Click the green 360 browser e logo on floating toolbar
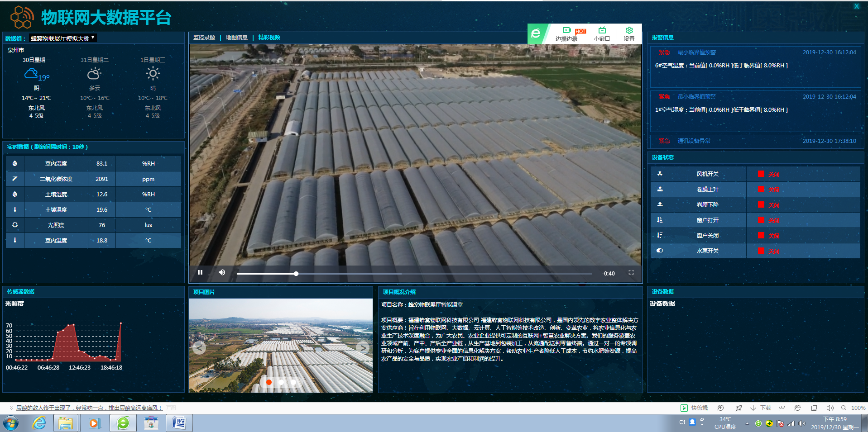Viewport: 868px width, 432px height. [536, 33]
